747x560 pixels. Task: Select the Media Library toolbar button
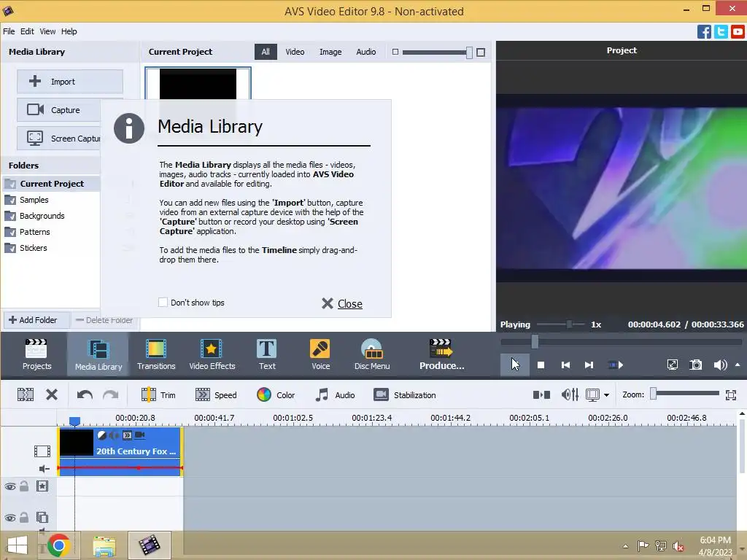tap(98, 354)
